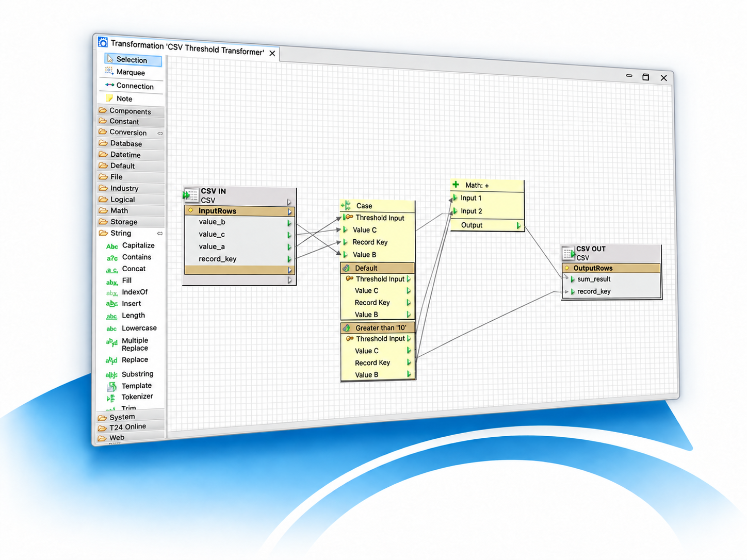Select the Default case header
This screenshot has width=747, height=560.
(378, 268)
